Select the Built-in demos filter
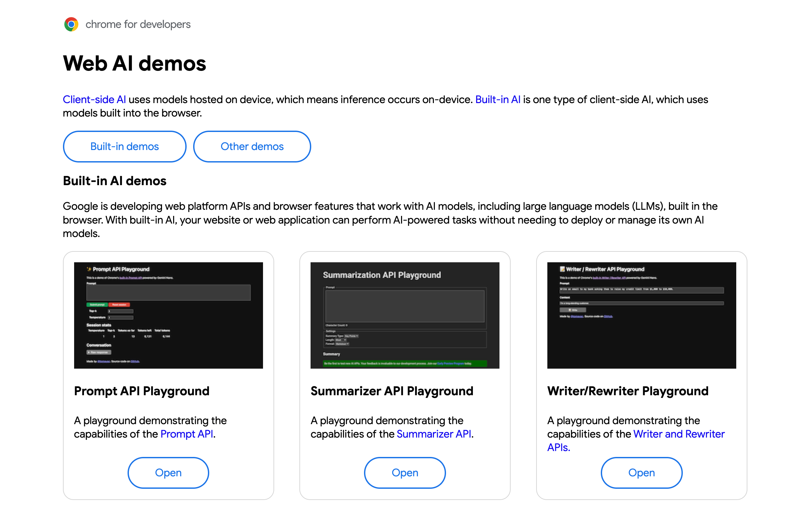The image size is (812, 518). (124, 146)
